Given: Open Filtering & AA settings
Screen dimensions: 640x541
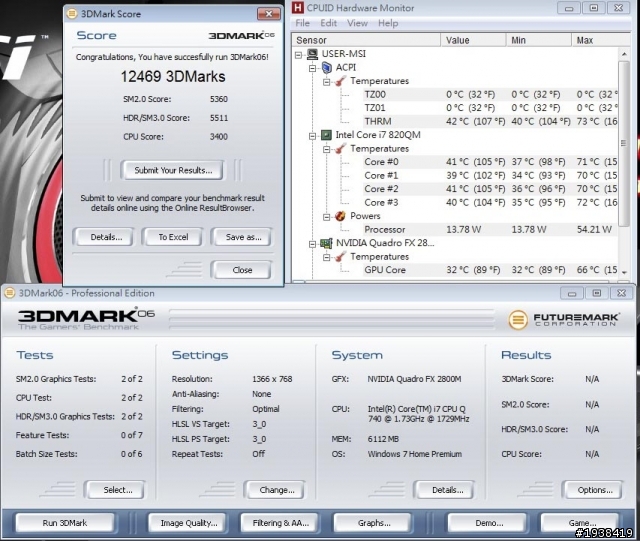Looking at the screenshot, I should click(280, 523).
